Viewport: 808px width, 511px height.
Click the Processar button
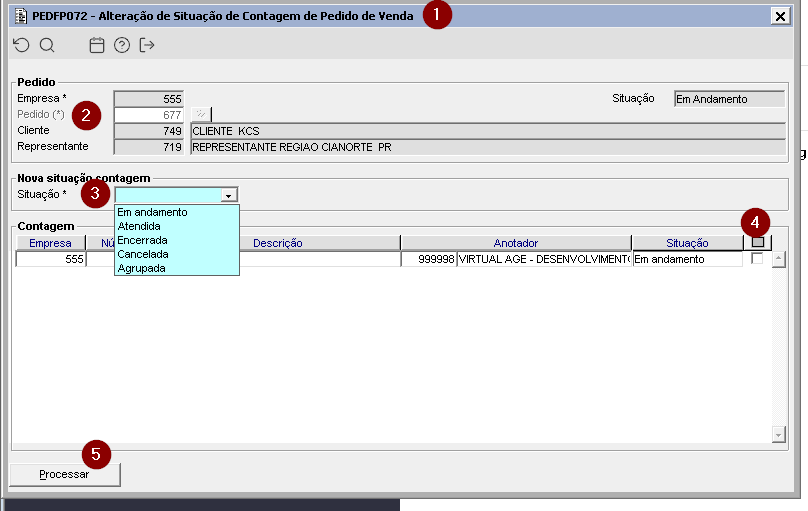click(65, 474)
